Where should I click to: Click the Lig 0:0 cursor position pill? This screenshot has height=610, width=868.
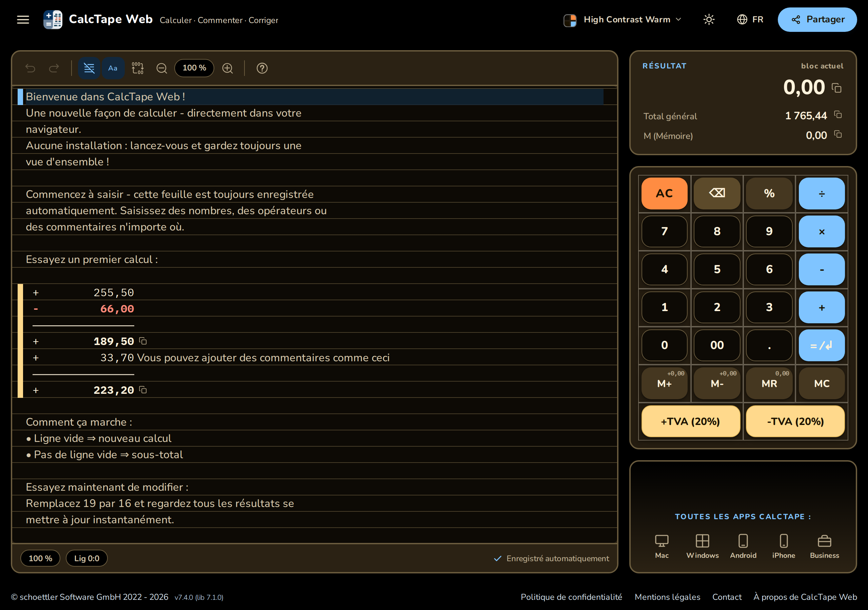click(86, 558)
